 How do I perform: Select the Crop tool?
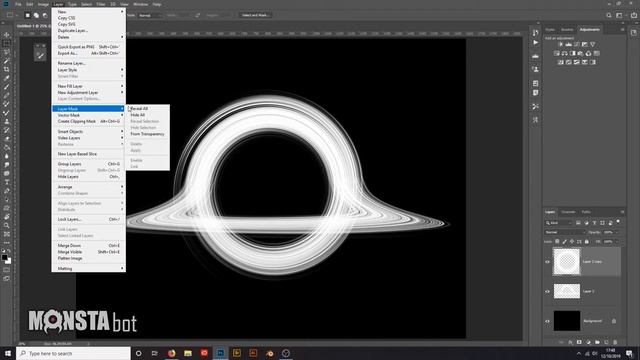(x=7, y=69)
